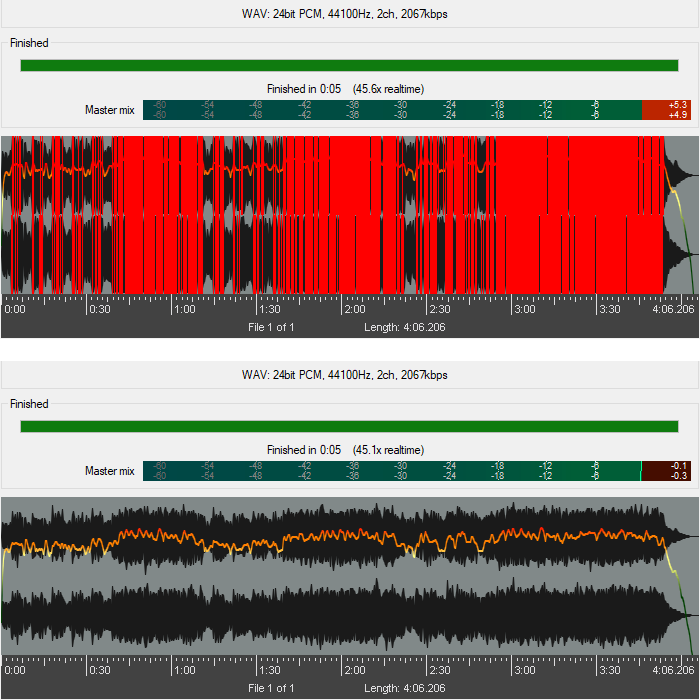This screenshot has width=700, height=700.
Task: Click the 2:30 marker under the unclipped waveform
Action: tap(440, 670)
